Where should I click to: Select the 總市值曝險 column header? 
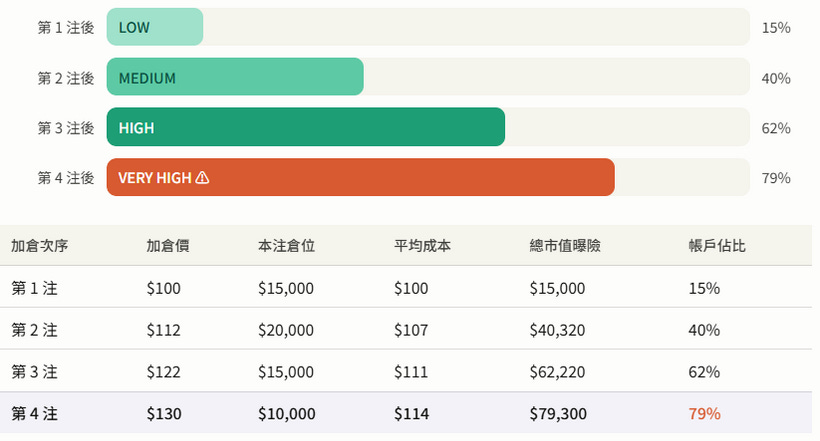point(565,245)
